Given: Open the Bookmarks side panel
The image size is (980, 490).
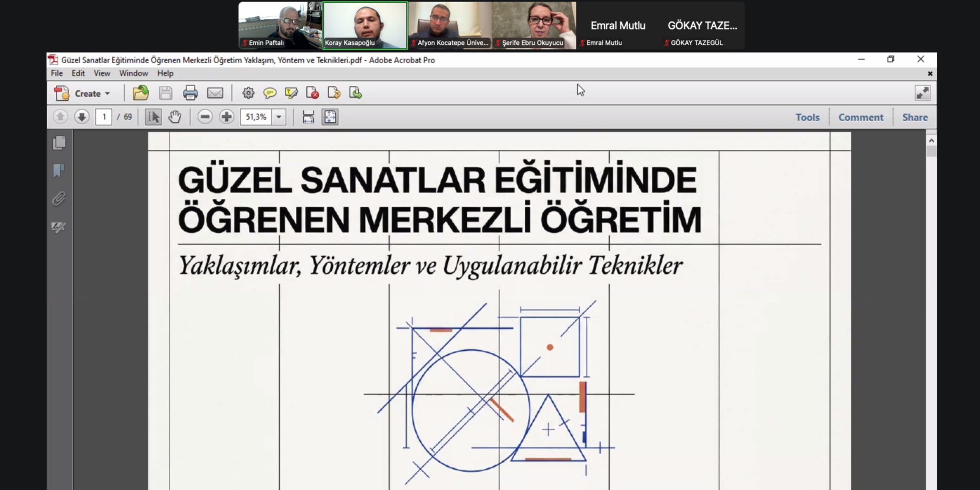Looking at the screenshot, I should (x=59, y=170).
